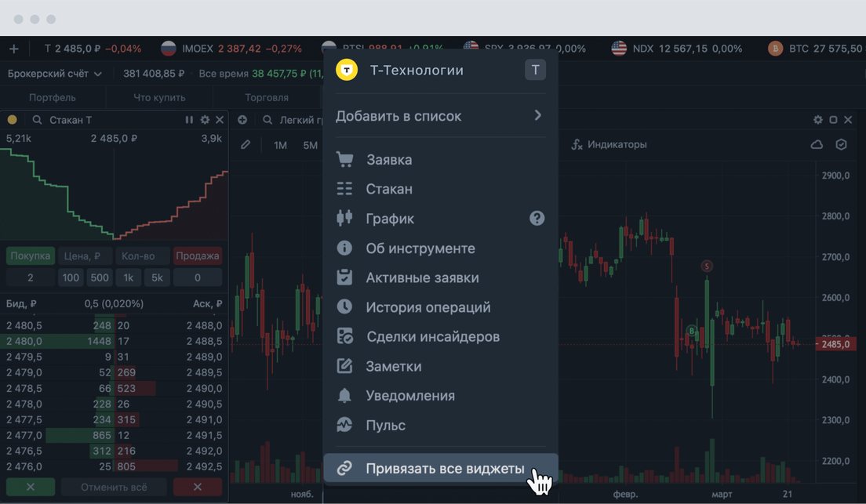Screen dimensions: 866x504
Task: Switch to the Торговля tab
Action: (x=267, y=98)
